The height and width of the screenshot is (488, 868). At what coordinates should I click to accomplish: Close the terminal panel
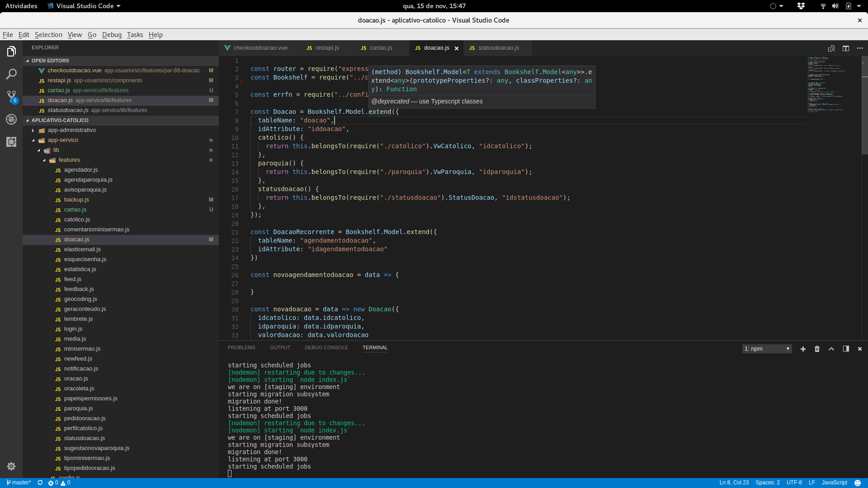point(860,349)
